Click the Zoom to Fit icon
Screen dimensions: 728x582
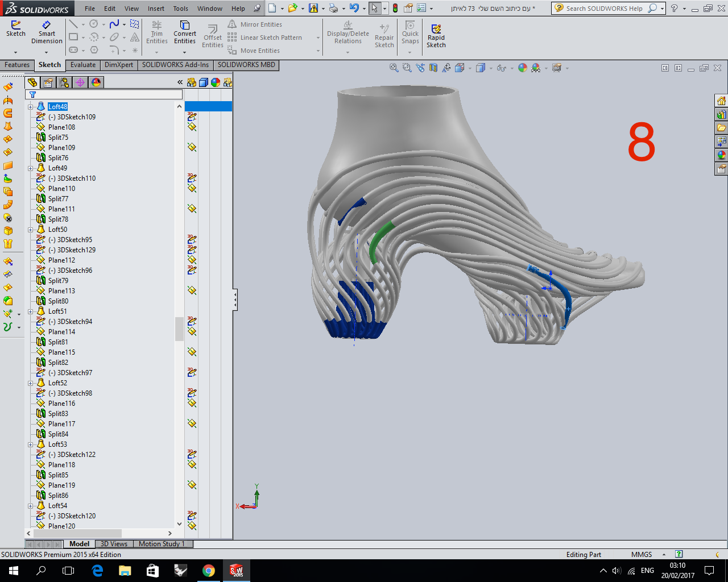click(x=393, y=67)
